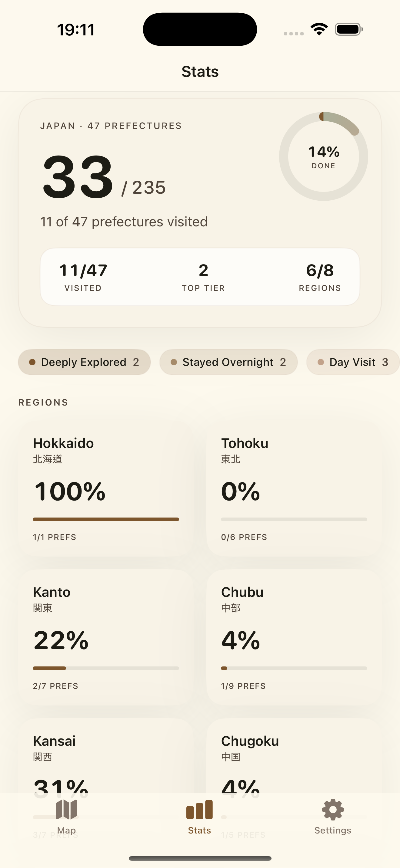This screenshot has height=868, width=400.
Task: Switch to the Map tab label
Action: (66, 830)
